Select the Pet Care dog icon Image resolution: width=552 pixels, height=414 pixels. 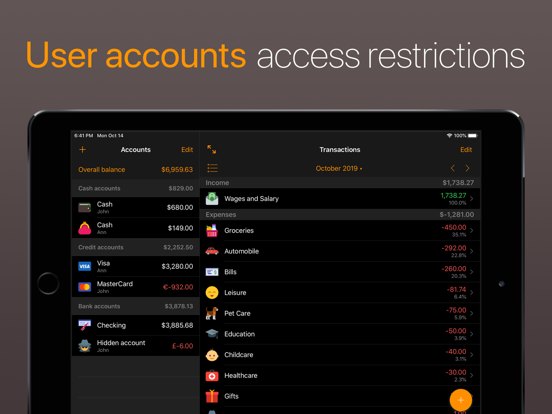[212, 313]
